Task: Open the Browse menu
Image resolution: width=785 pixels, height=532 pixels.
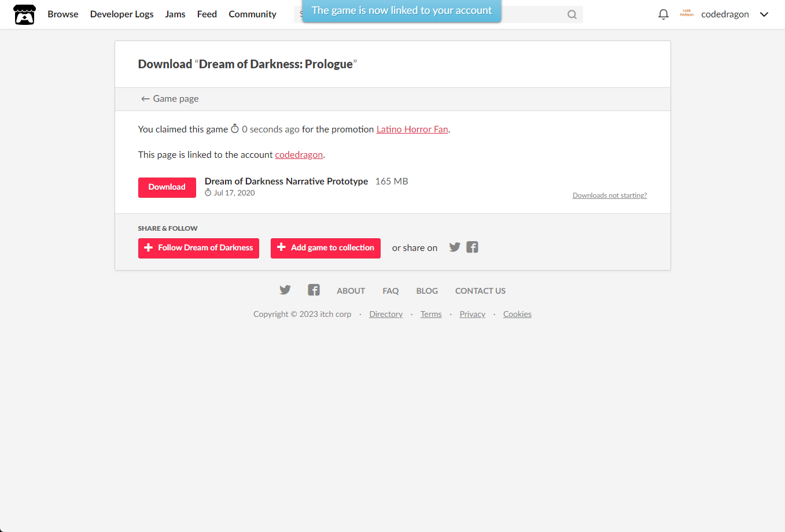Action: tap(63, 14)
